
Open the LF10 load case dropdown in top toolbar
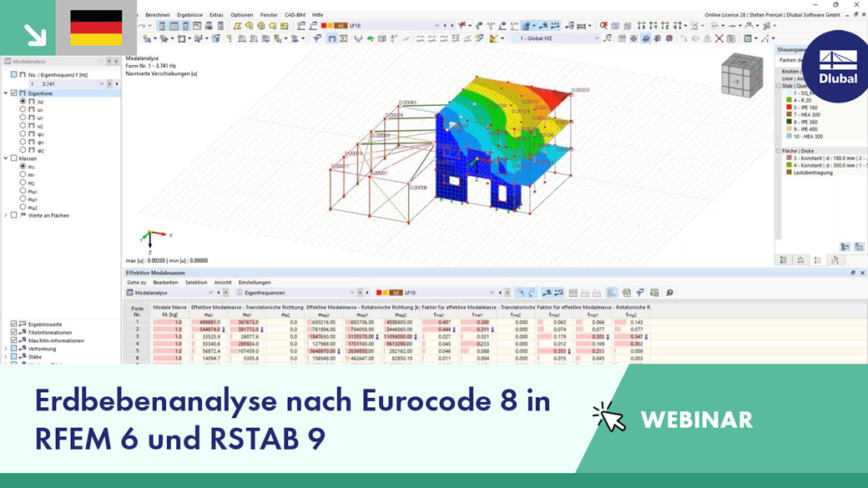click(x=437, y=26)
